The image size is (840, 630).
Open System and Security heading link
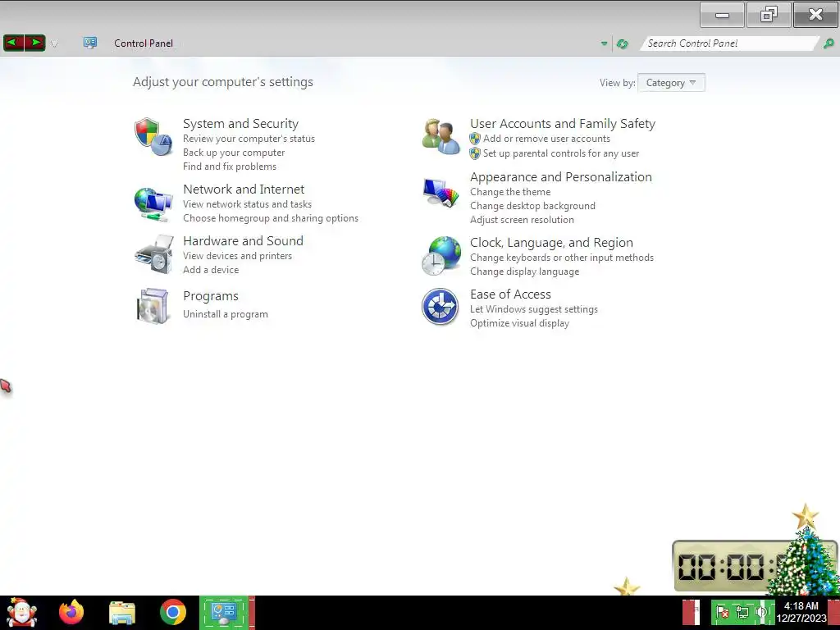(x=240, y=124)
